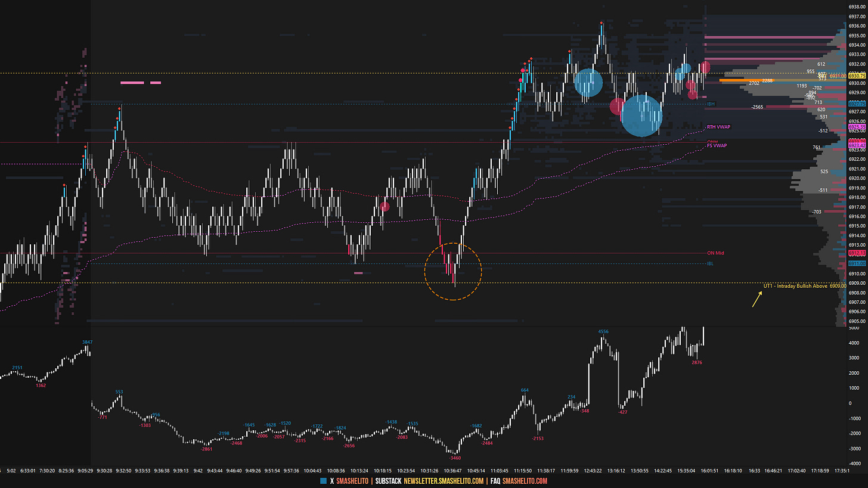Click the red delta label -2153
This screenshot has height=488, width=868.
538,439
